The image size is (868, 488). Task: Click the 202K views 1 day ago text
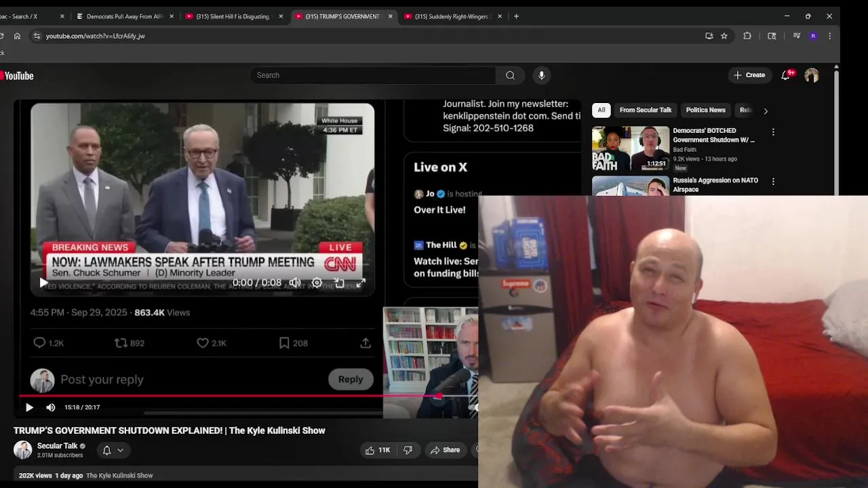51,476
